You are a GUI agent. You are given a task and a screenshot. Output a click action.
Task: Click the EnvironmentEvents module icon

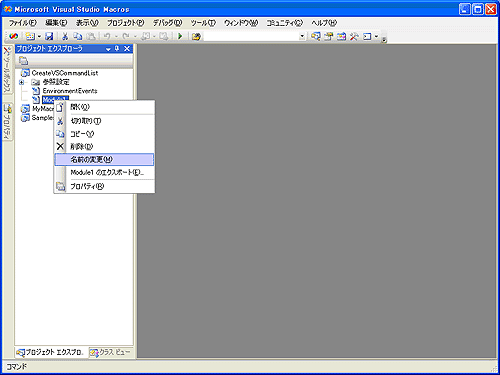[x=36, y=91]
